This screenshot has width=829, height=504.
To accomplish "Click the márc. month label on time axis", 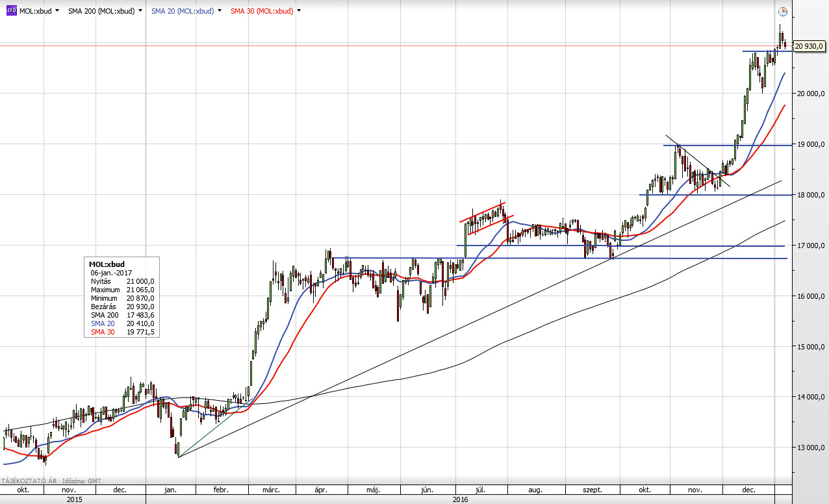I will click(x=272, y=490).
